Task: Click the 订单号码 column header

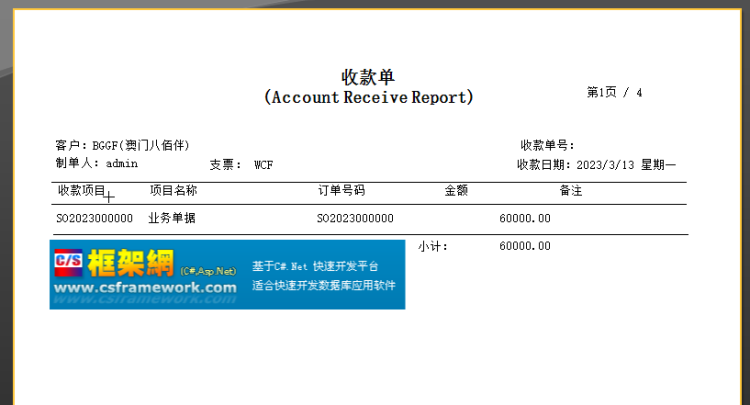Action: (341, 190)
